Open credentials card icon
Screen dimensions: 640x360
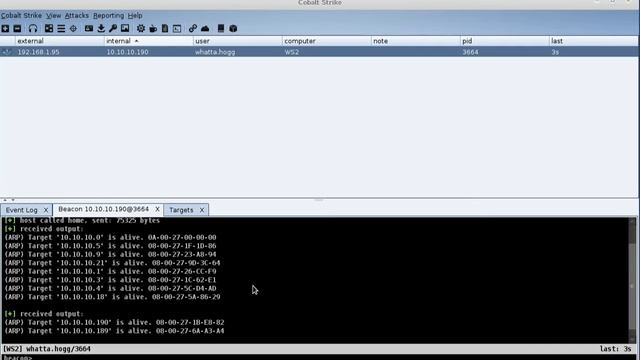pyautogui.click(x=89, y=29)
